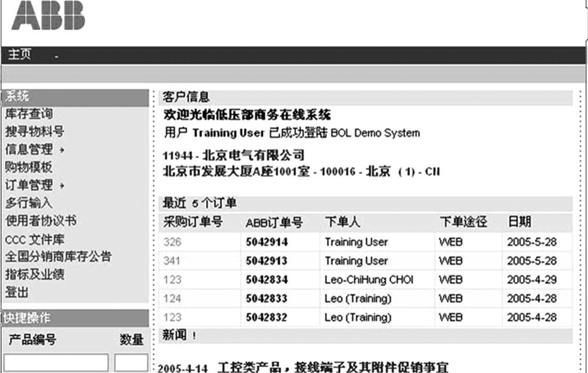Open 使用者协议书 link
The image size is (588, 373).
[x=40, y=221]
